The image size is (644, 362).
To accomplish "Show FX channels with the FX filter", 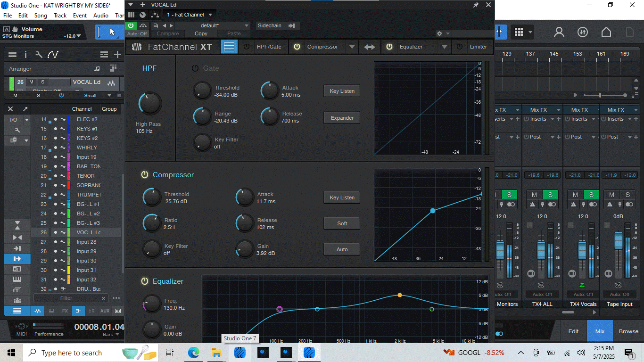I will click(x=65, y=311).
